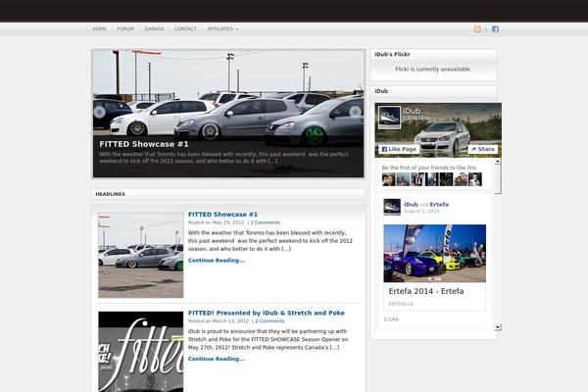
Task: Open the RSS feed icon
Action: click(x=477, y=29)
